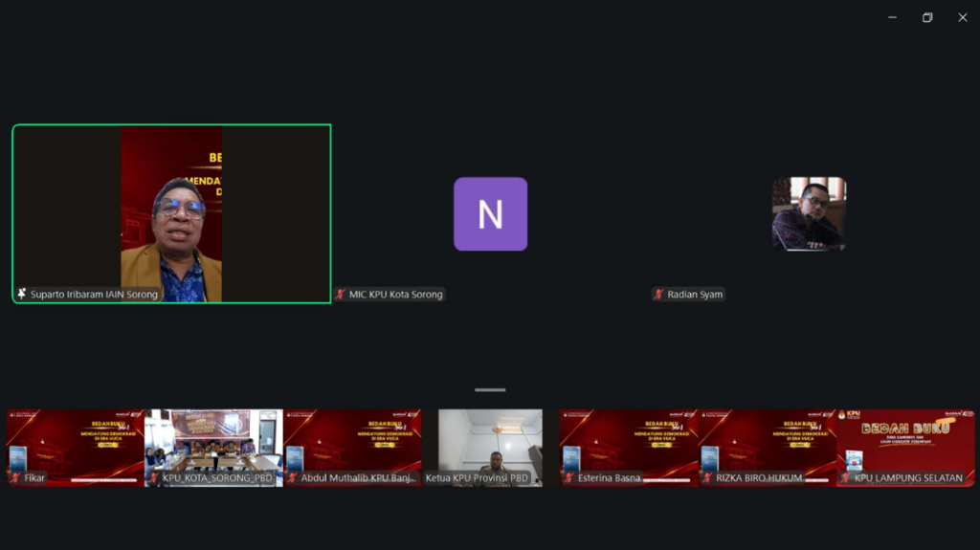Image resolution: width=980 pixels, height=550 pixels.
Task: Click the name label Radian Syam
Action: (695, 295)
